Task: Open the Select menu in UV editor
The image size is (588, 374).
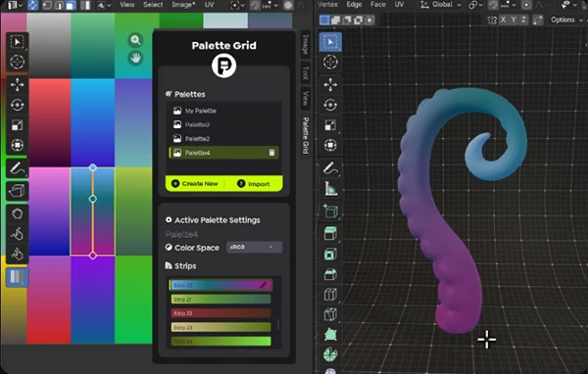Action: click(153, 5)
